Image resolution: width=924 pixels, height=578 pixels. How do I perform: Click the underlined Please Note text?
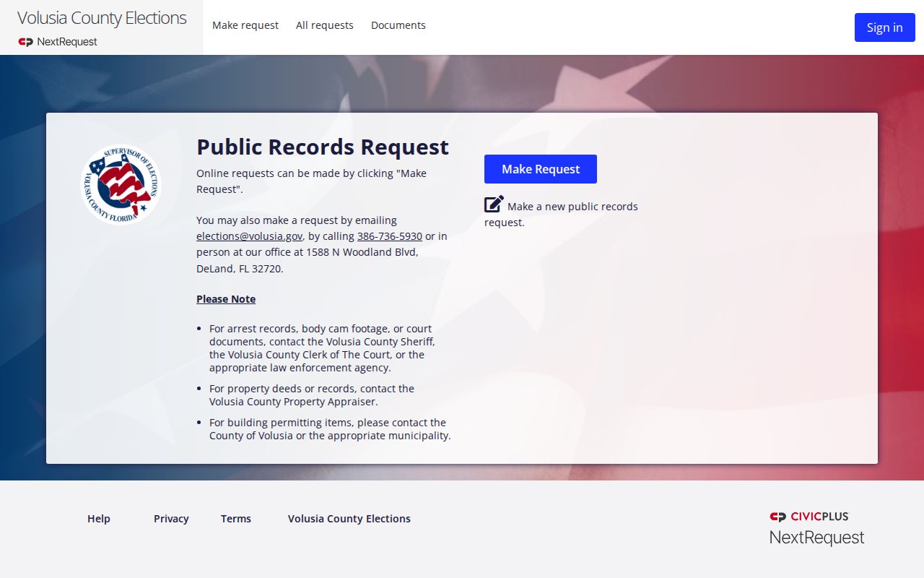[x=226, y=299]
